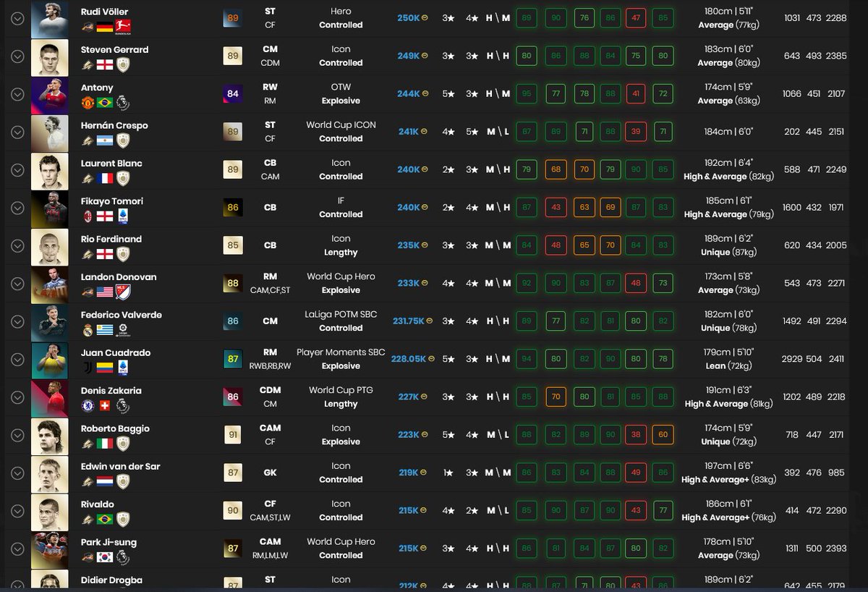Click the Real Madrid badge under Federico Valverde
This screenshot has height=592, width=868.
87,329
